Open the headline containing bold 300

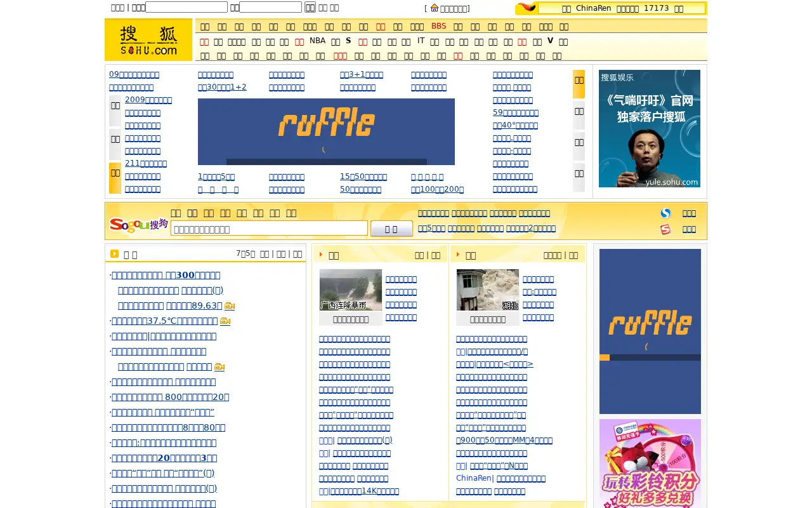pyautogui.click(x=166, y=276)
